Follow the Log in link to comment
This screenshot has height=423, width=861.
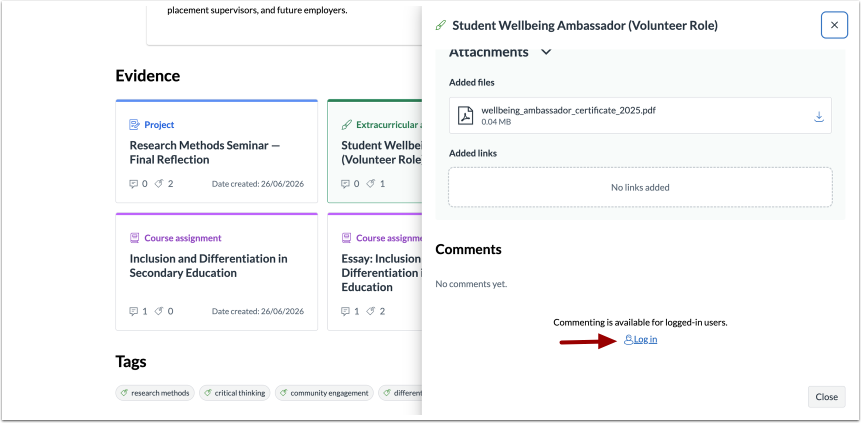click(x=640, y=339)
